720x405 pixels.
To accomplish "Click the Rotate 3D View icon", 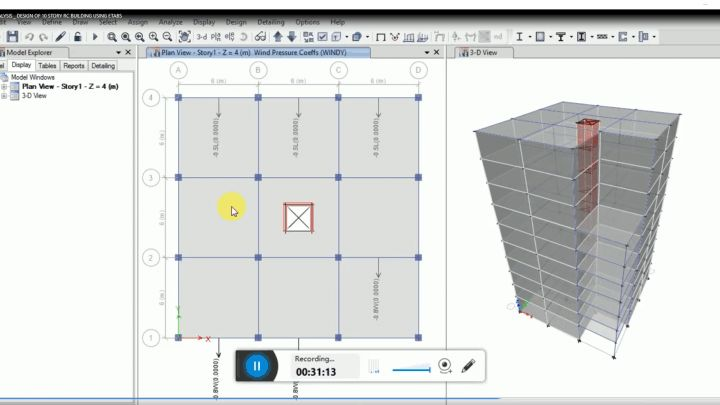I will [x=243, y=37].
